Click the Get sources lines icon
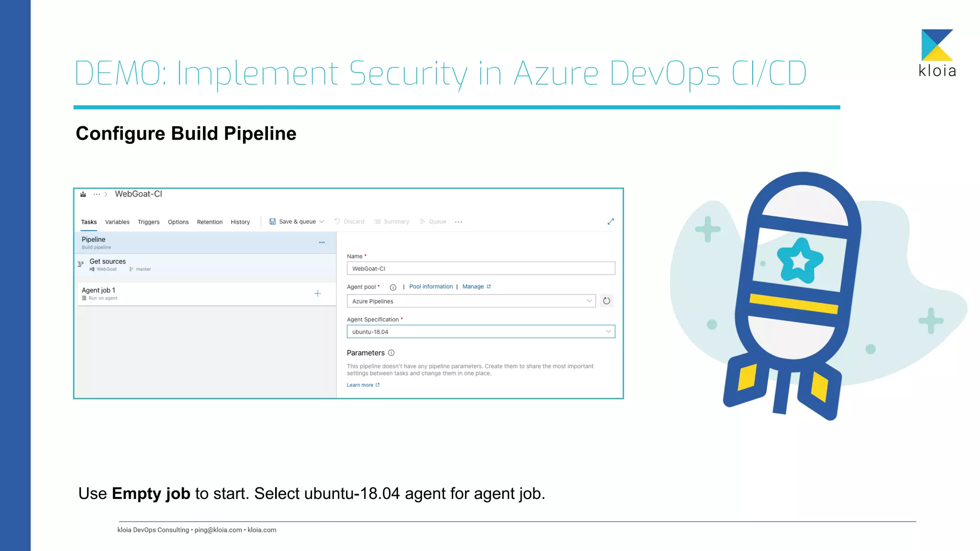Image resolution: width=980 pixels, height=551 pixels. (81, 264)
